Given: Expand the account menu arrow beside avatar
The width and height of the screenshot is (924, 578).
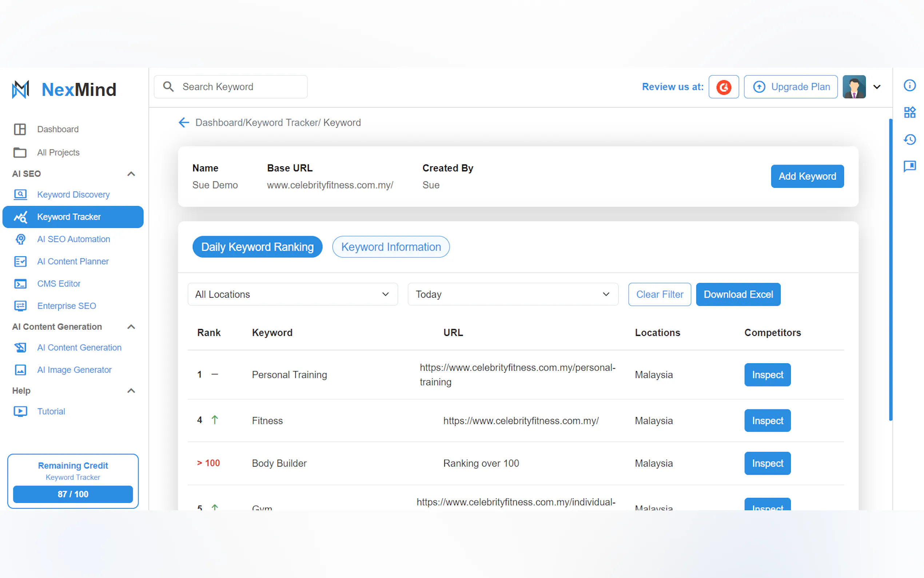Looking at the screenshot, I should (877, 87).
